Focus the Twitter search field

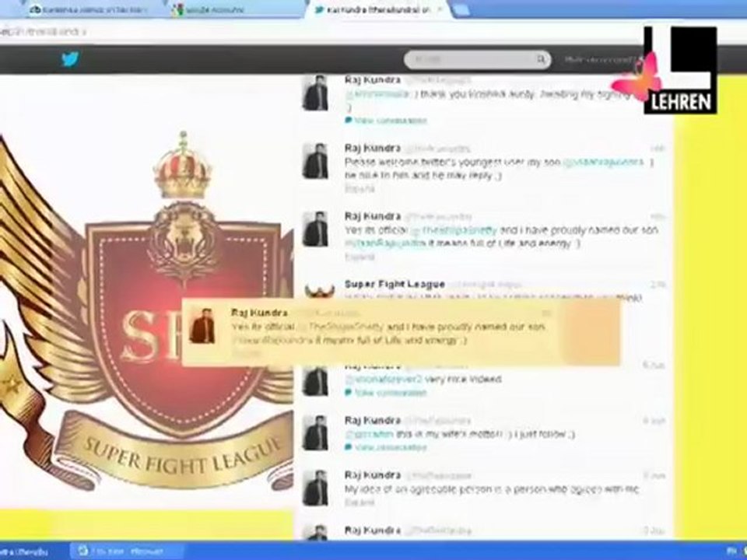477,60
